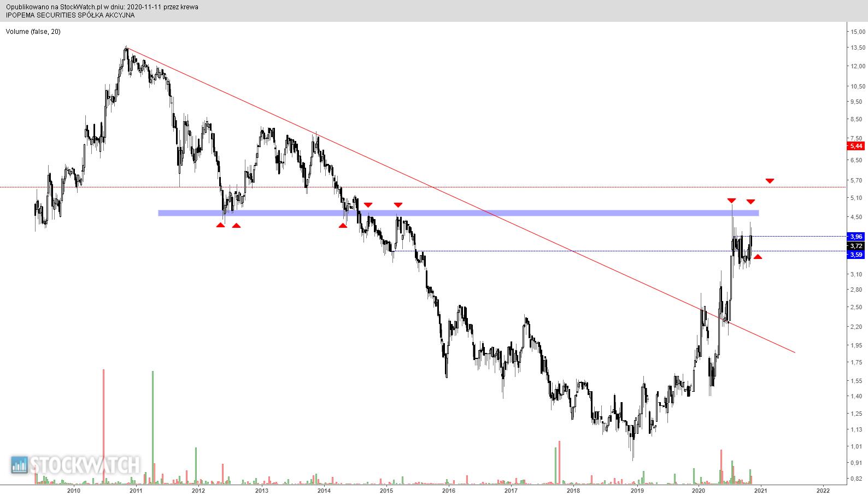The image size is (868, 495).
Task: Click the 1,95 price axis value
Action: 858,345
